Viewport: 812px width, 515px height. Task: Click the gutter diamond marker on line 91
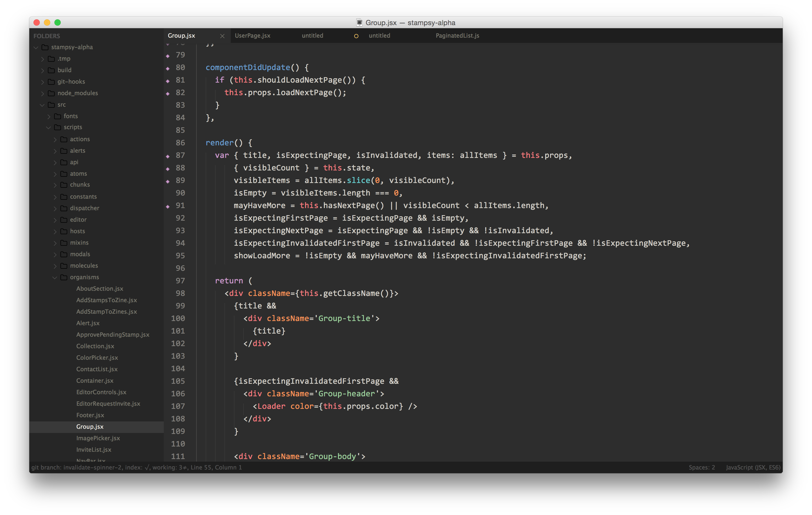[168, 206]
